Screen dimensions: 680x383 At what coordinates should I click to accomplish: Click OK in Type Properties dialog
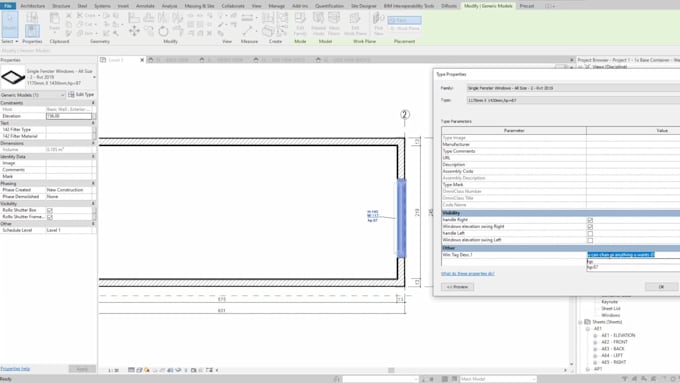661,287
